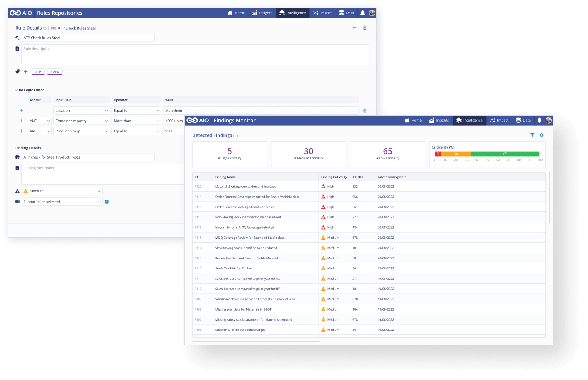Click the plus to add a rule condition row
Screen dimensions: 588x380
tap(22, 110)
